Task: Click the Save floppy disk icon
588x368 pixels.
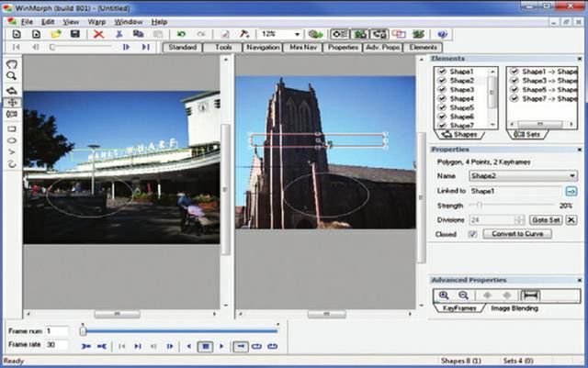Action: [x=74, y=34]
